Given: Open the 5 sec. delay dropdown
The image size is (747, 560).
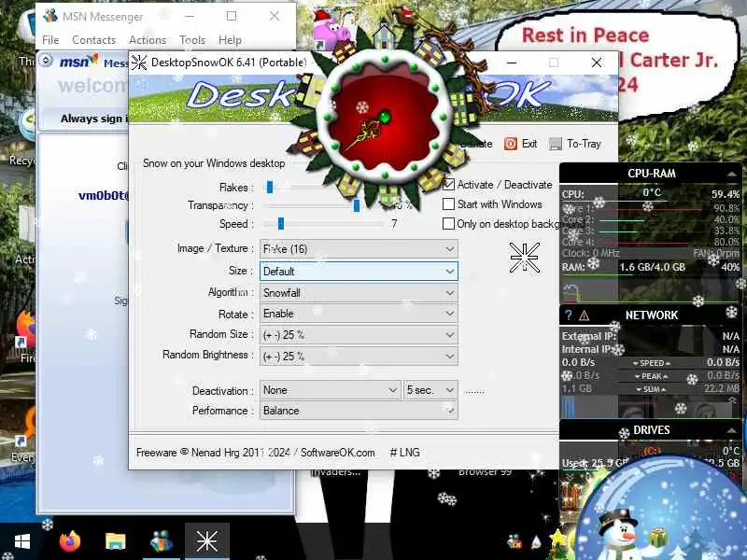Looking at the screenshot, I should point(430,390).
